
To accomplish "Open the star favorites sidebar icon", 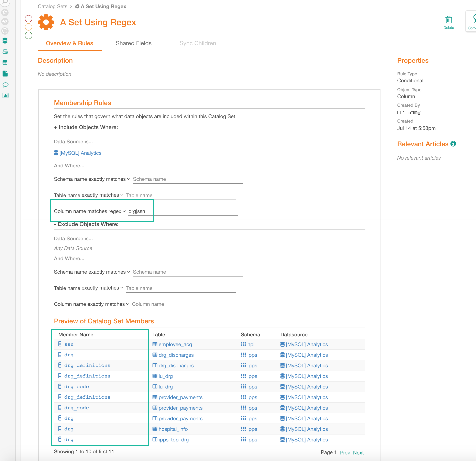I will pos(5,12).
